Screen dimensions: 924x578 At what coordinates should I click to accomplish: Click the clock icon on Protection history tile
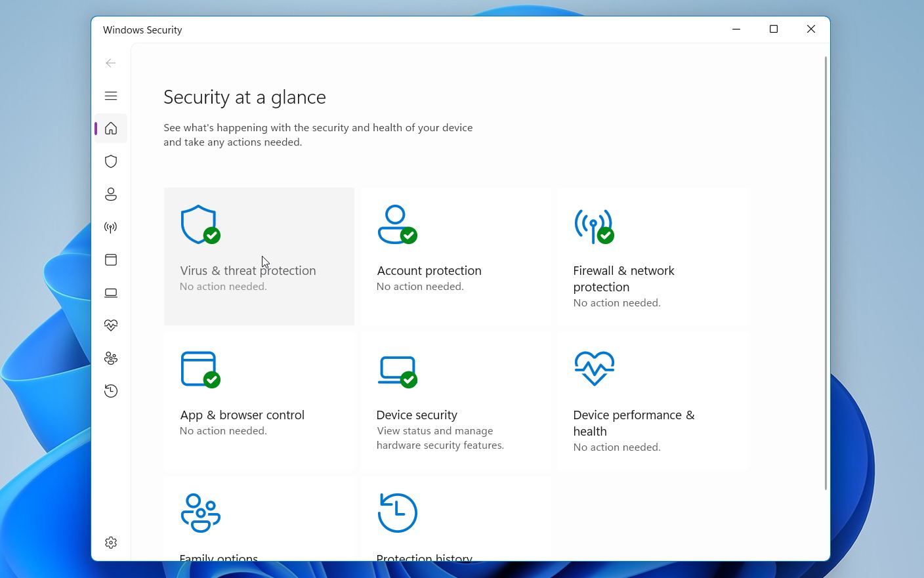(x=397, y=512)
